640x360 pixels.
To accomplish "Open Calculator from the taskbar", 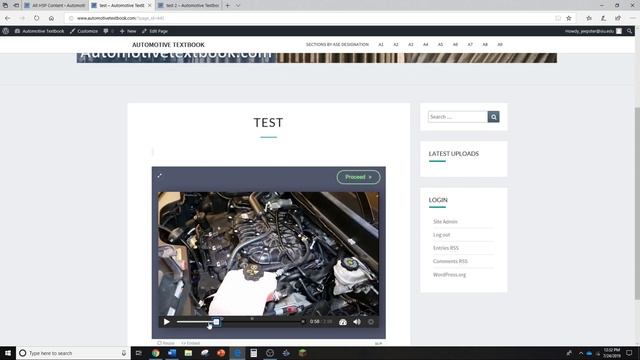I will coord(253,353).
